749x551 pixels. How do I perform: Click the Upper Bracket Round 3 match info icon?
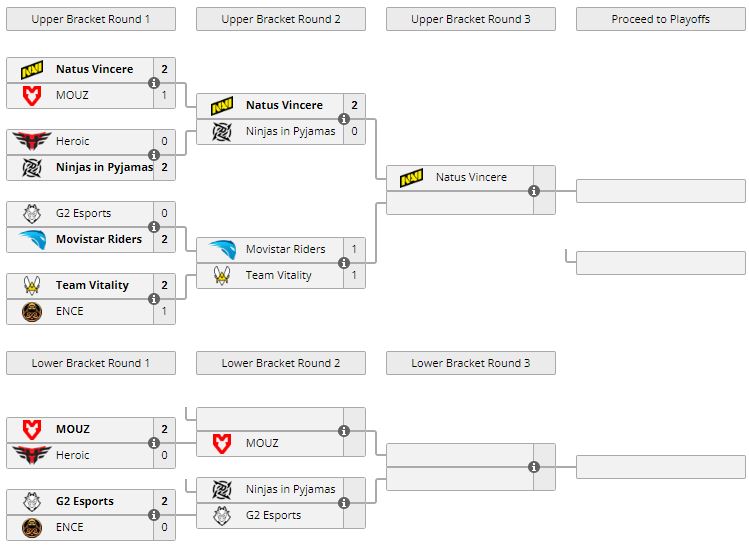click(x=534, y=191)
